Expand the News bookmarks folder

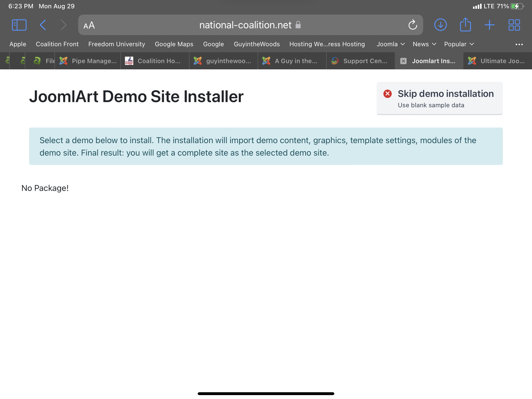point(424,44)
